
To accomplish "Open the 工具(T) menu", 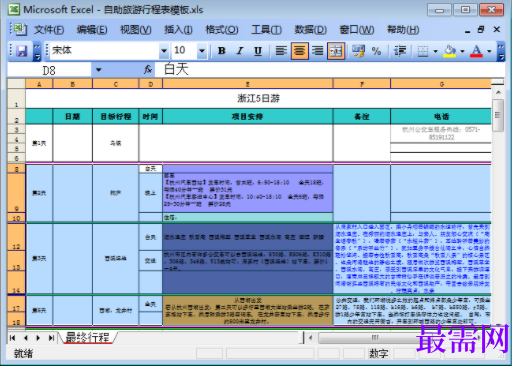I will pos(266,30).
